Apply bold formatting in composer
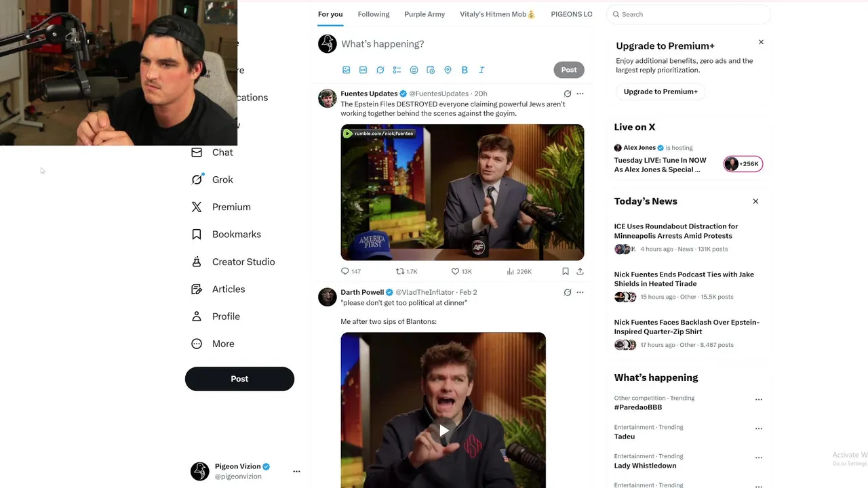 465,70
